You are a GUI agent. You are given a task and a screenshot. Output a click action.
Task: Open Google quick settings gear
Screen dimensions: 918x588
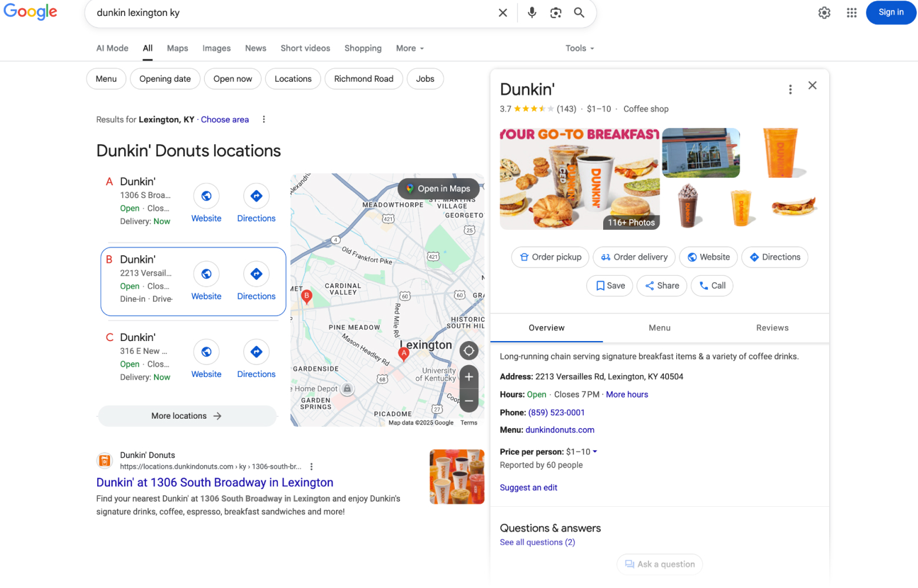tap(824, 12)
